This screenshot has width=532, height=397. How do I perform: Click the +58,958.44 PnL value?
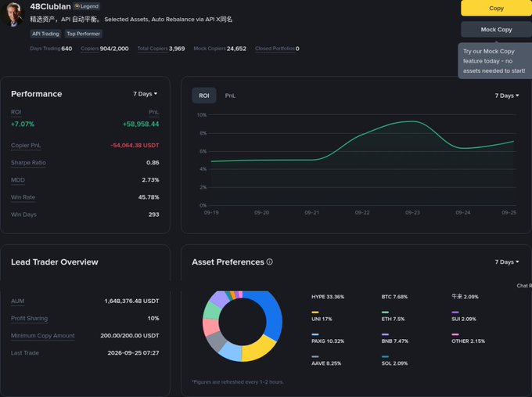[x=141, y=125]
